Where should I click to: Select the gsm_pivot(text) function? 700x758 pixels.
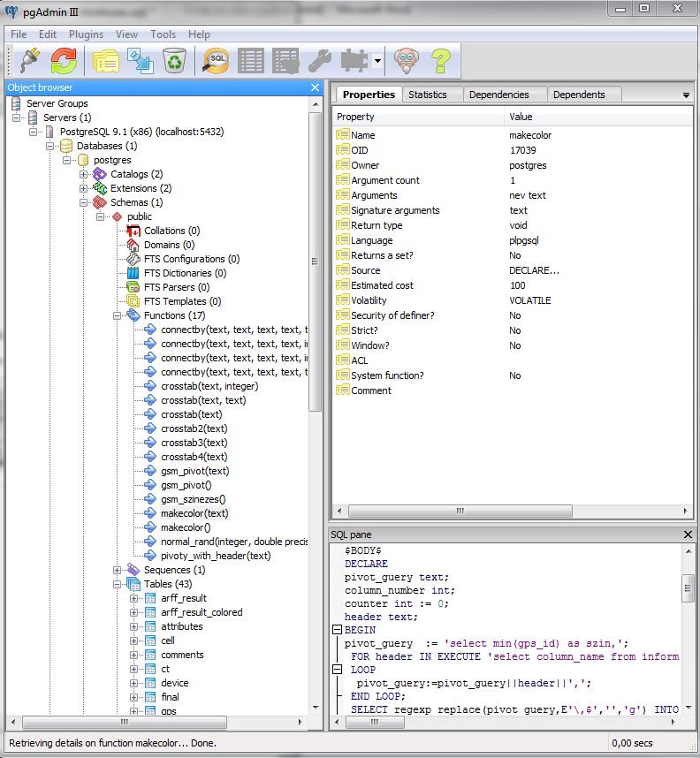(x=195, y=471)
